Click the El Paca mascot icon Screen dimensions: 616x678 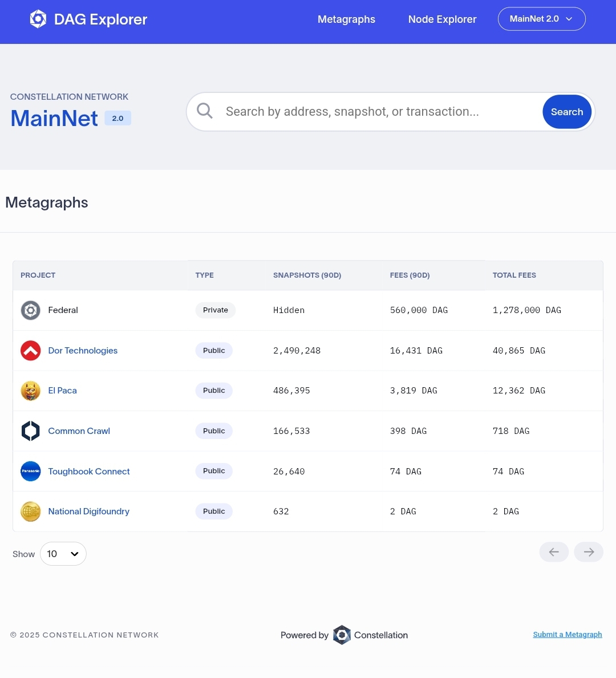[x=31, y=391]
